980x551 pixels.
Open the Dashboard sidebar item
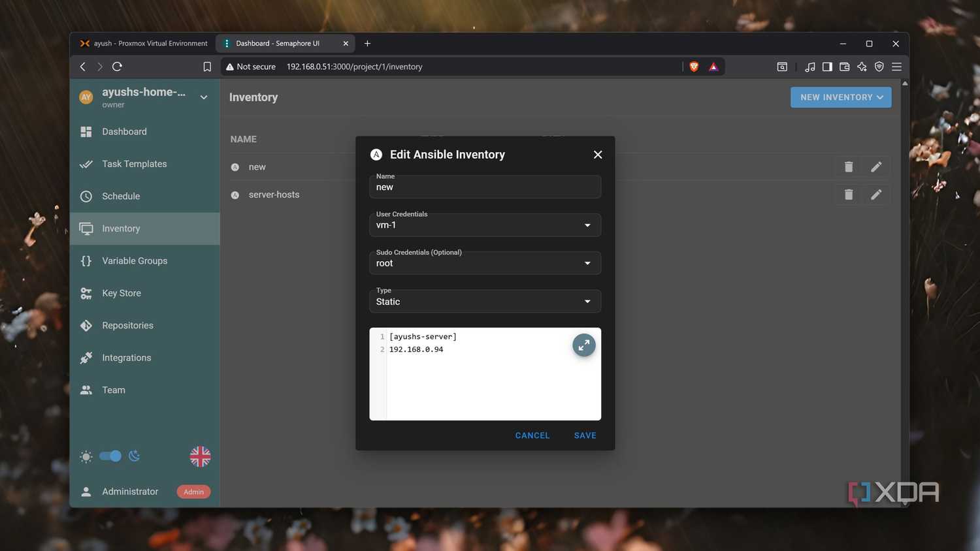[x=144, y=132]
